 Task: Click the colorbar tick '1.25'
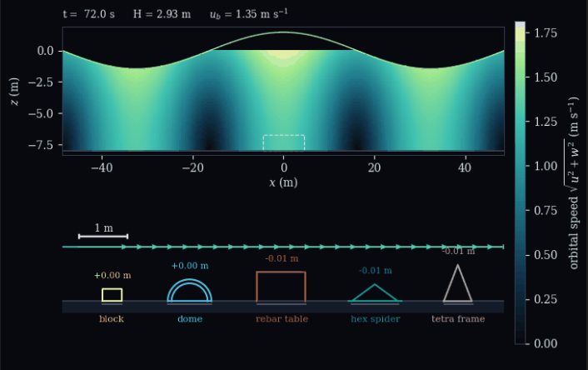click(546, 122)
